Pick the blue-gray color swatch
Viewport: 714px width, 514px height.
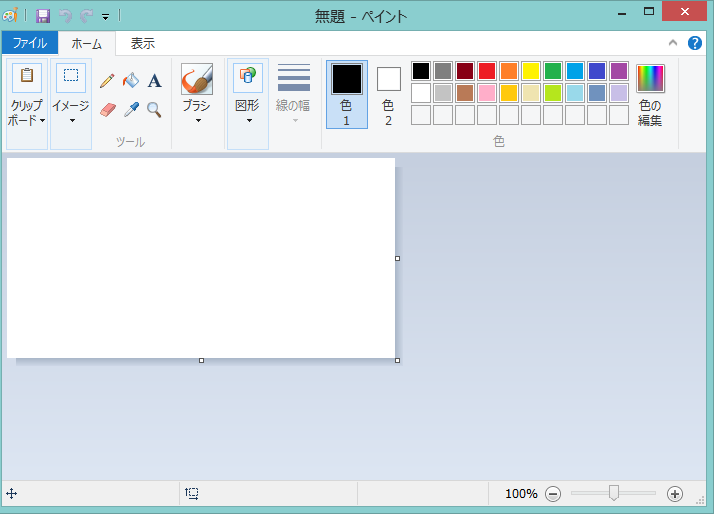(x=597, y=93)
